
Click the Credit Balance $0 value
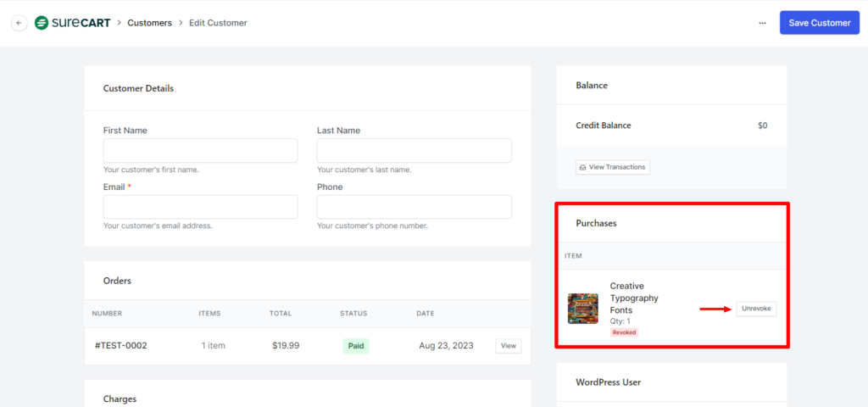coord(762,125)
